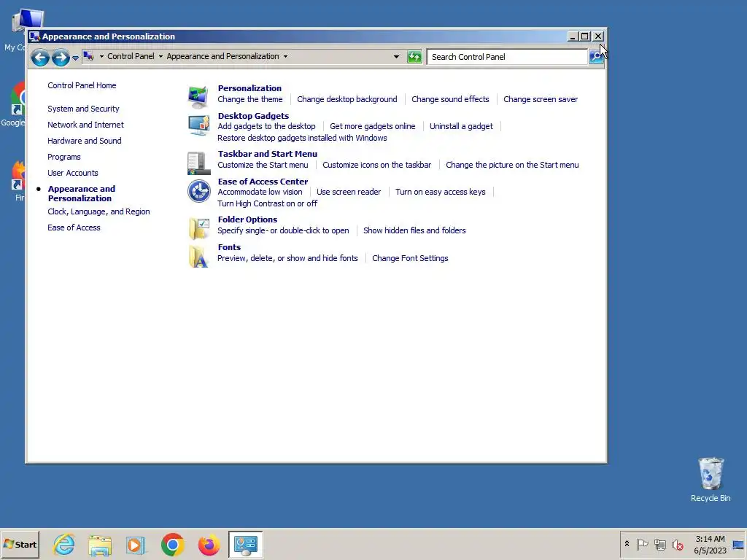Click the window icon in the title bar
This screenshot has width=747, height=560.
click(34, 36)
